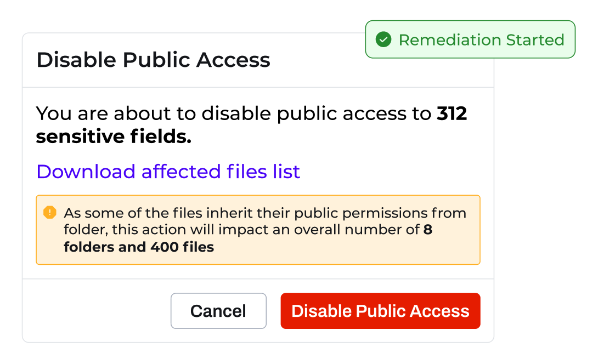This screenshot has height=364, width=598.
Task: Click 'overall number of' in the warning
Action: pyautogui.click(x=357, y=230)
